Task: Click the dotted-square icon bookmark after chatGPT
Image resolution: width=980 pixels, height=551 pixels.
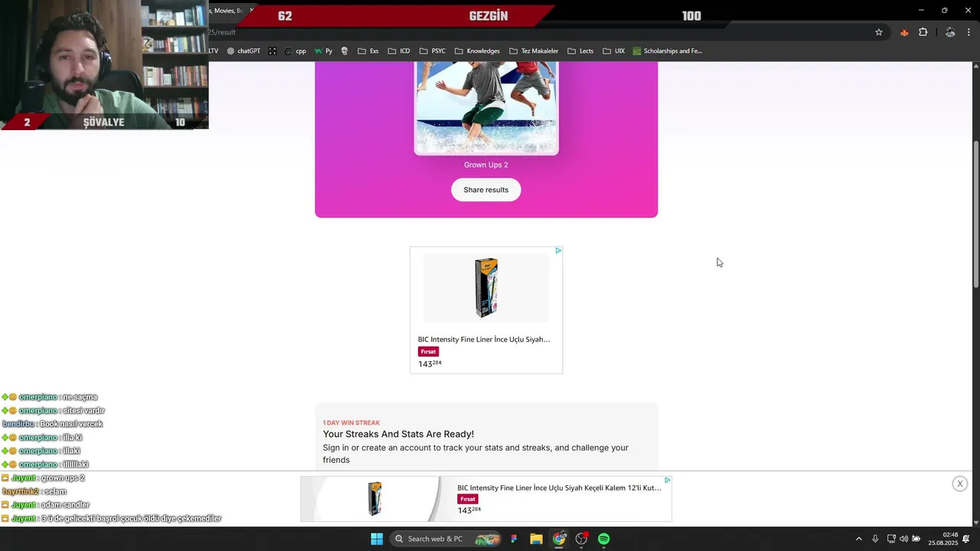Action: tap(273, 51)
